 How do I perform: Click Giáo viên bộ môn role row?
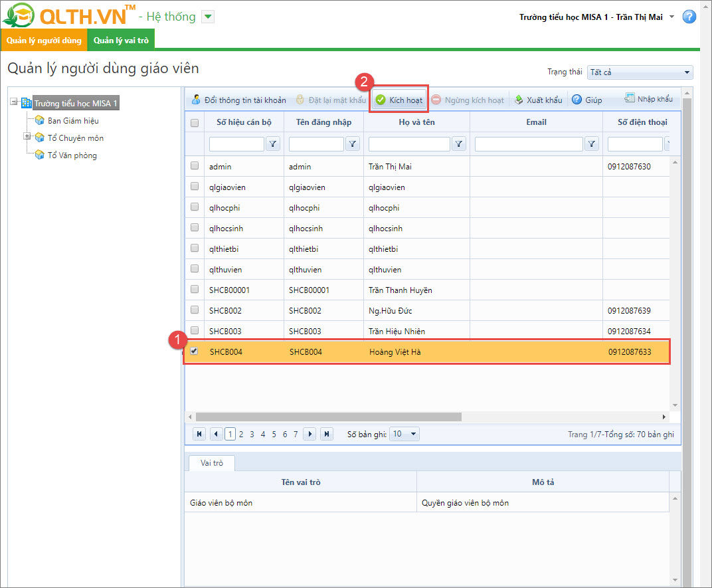pyautogui.click(x=427, y=502)
